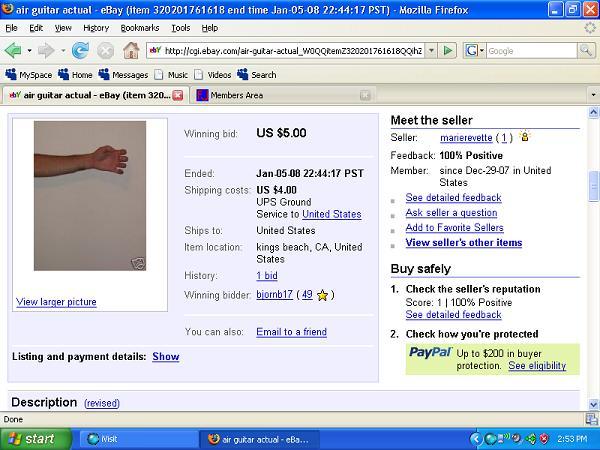
Task: Click the PayPal logo
Action: [430, 352]
